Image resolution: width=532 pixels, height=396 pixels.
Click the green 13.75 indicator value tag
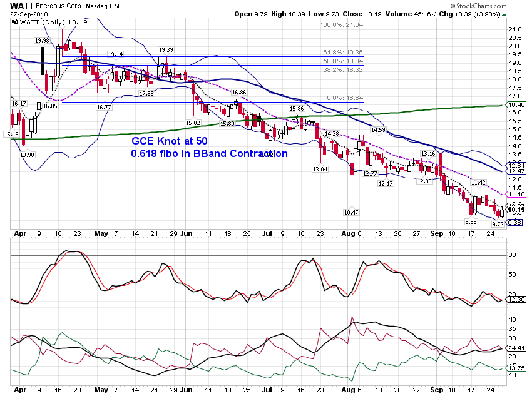click(x=516, y=368)
